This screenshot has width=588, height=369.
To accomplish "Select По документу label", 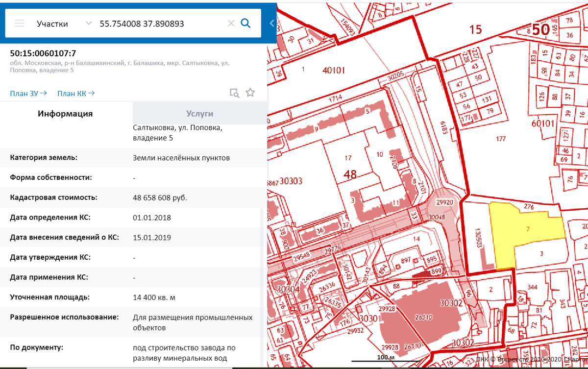I will (37, 347).
